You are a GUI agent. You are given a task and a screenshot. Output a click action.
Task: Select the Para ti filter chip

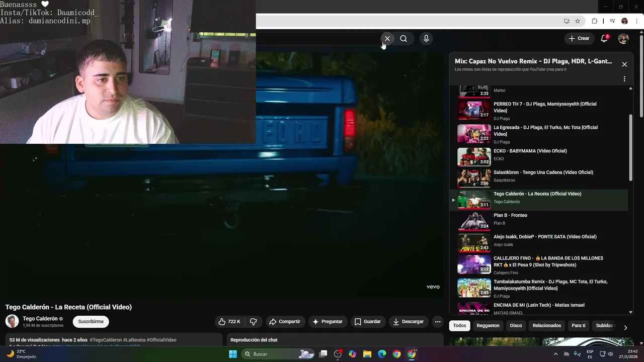point(579,326)
